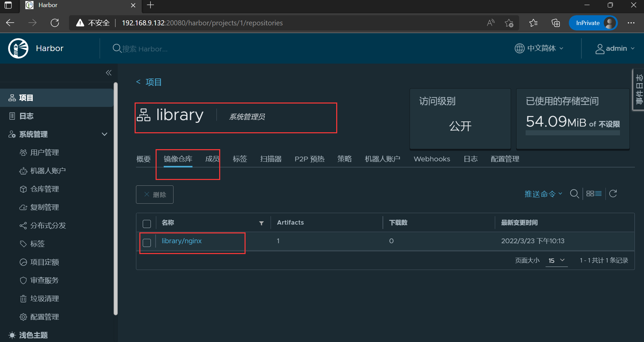Viewport: 644px width, 342px height.
Task: Go back in the browser
Action: [x=10, y=23]
